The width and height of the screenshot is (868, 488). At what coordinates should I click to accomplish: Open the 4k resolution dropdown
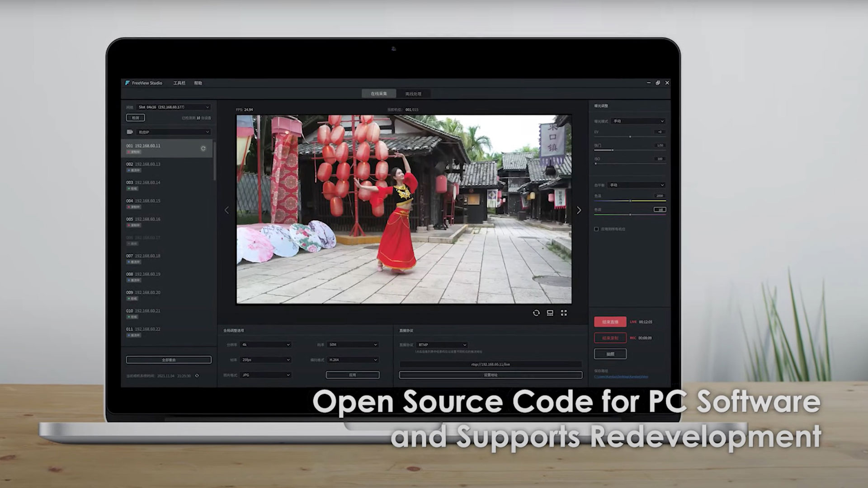[264, 344]
